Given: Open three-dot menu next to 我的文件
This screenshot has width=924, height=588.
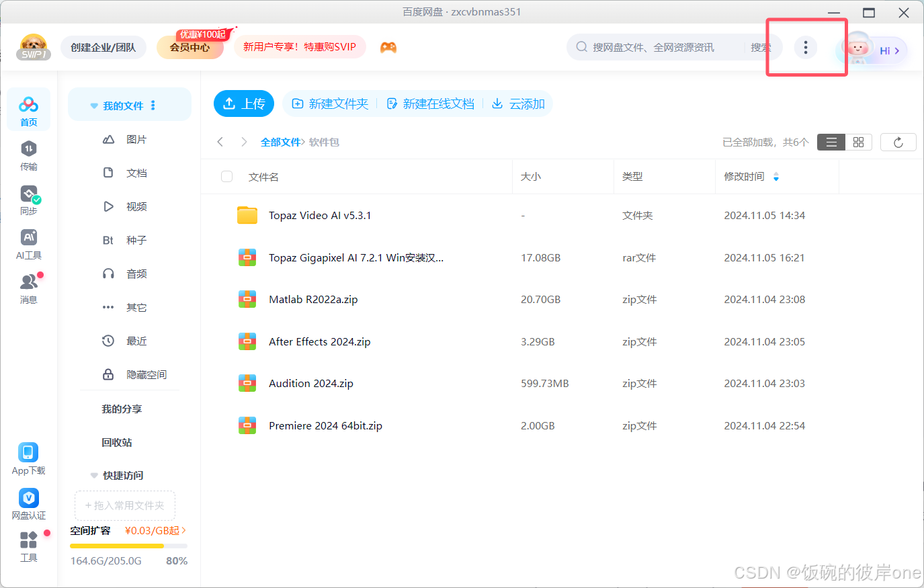Looking at the screenshot, I should click(x=153, y=106).
